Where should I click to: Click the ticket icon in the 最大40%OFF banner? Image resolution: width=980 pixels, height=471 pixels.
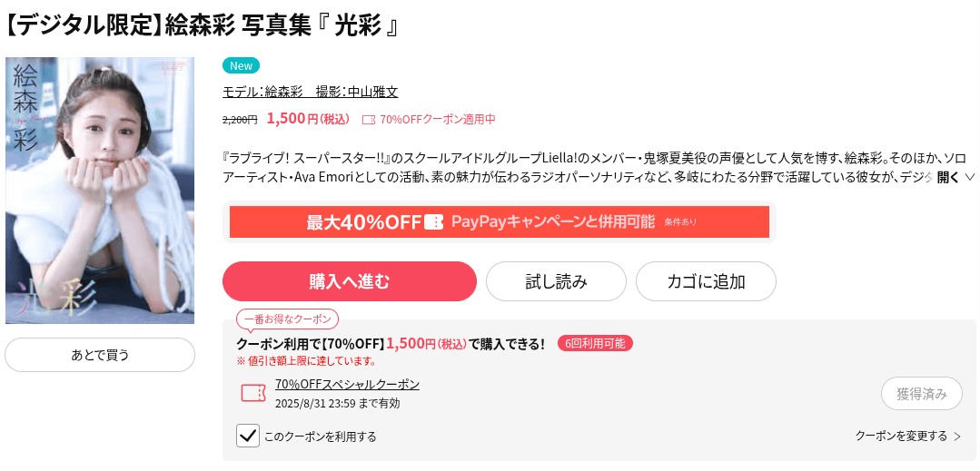[434, 221]
